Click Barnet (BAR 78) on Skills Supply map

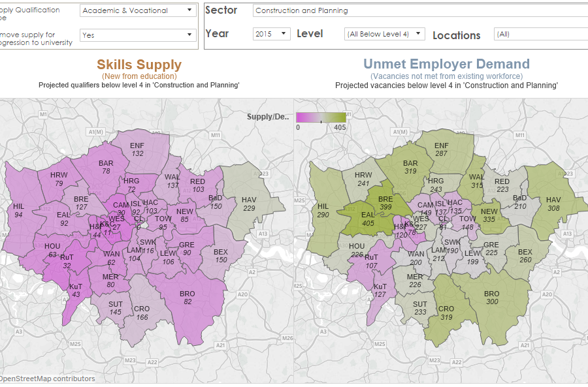(x=105, y=167)
